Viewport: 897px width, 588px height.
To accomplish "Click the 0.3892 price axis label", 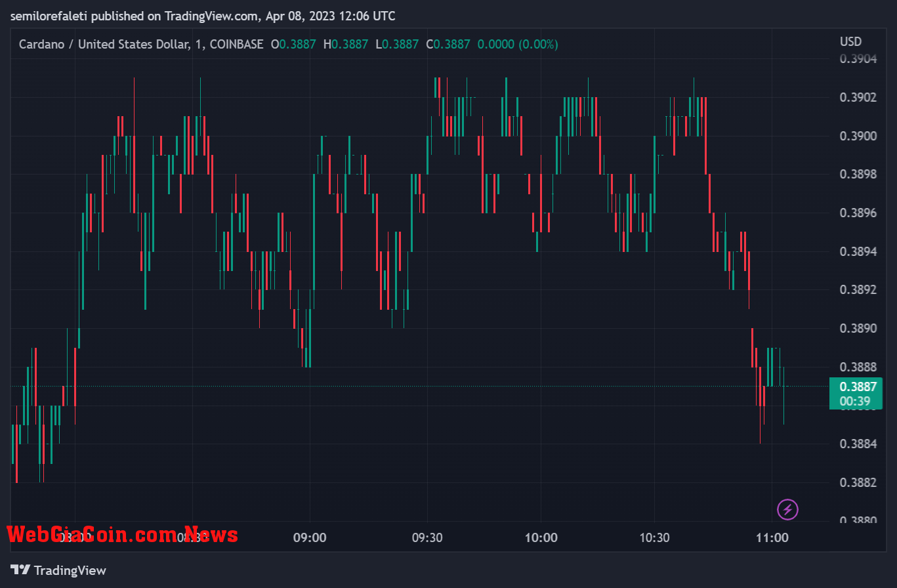I will [858, 289].
